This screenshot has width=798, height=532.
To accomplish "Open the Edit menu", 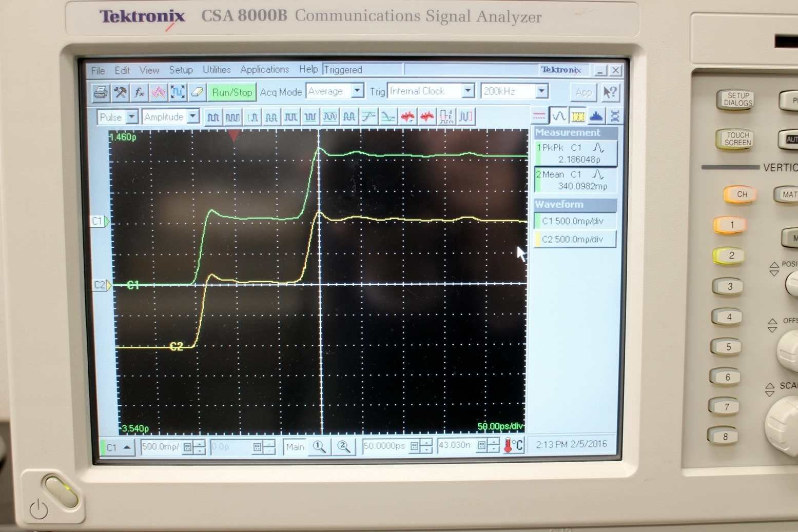I will (122, 70).
